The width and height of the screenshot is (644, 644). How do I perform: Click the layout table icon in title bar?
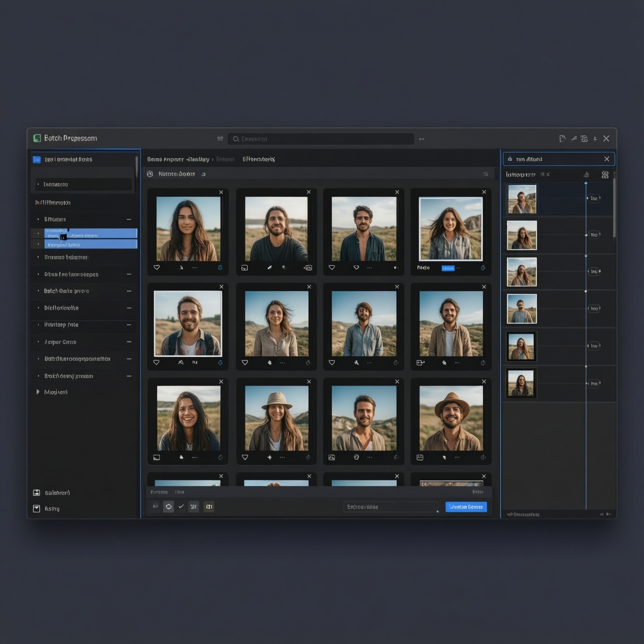click(584, 139)
